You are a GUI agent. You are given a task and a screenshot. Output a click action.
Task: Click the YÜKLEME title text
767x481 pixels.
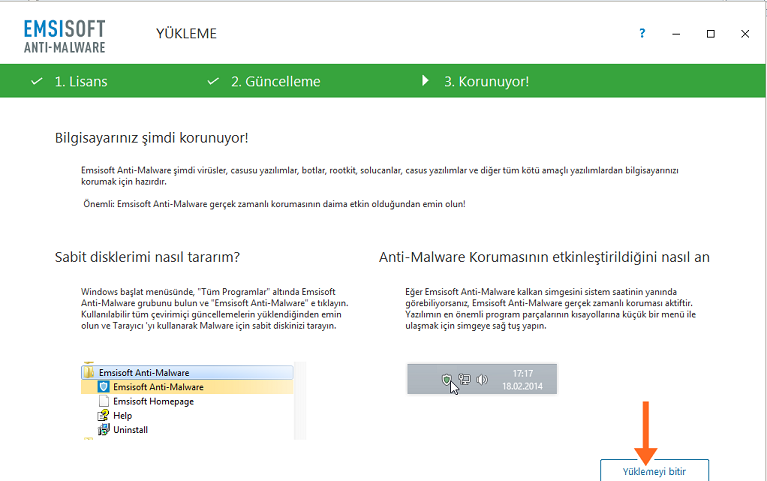coord(186,33)
